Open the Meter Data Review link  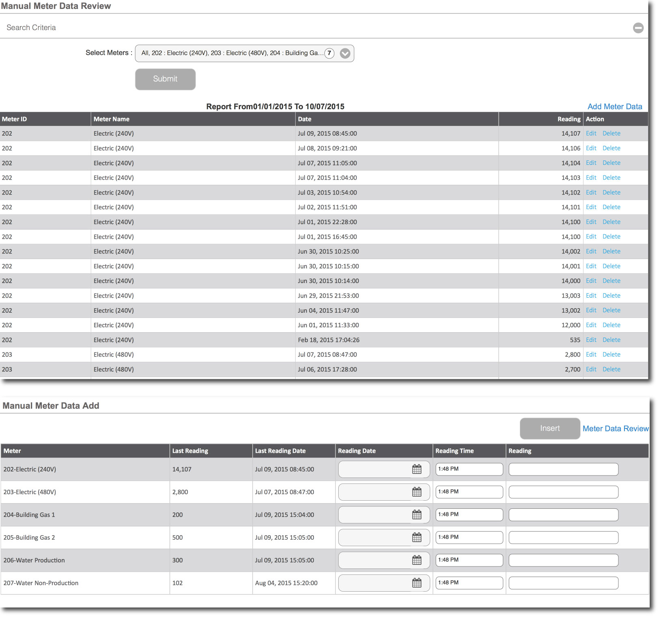pos(616,428)
